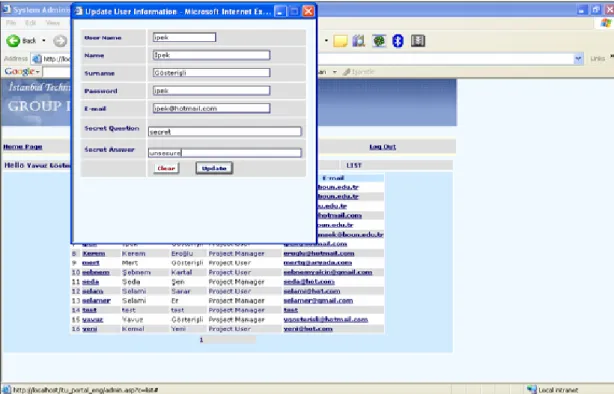Click the green Back arrow icon
The image size is (614, 394).
click(x=13, y=41)
